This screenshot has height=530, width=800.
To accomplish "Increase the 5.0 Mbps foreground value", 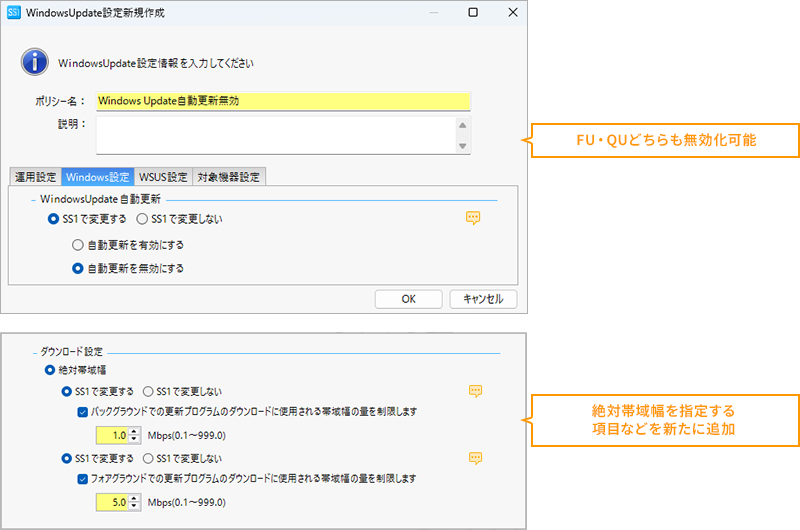I will (134, 498).
